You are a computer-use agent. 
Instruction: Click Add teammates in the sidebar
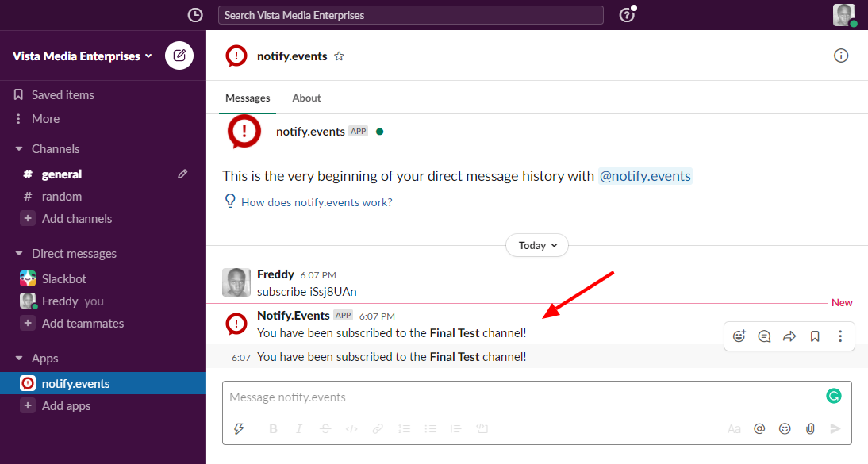83,323
